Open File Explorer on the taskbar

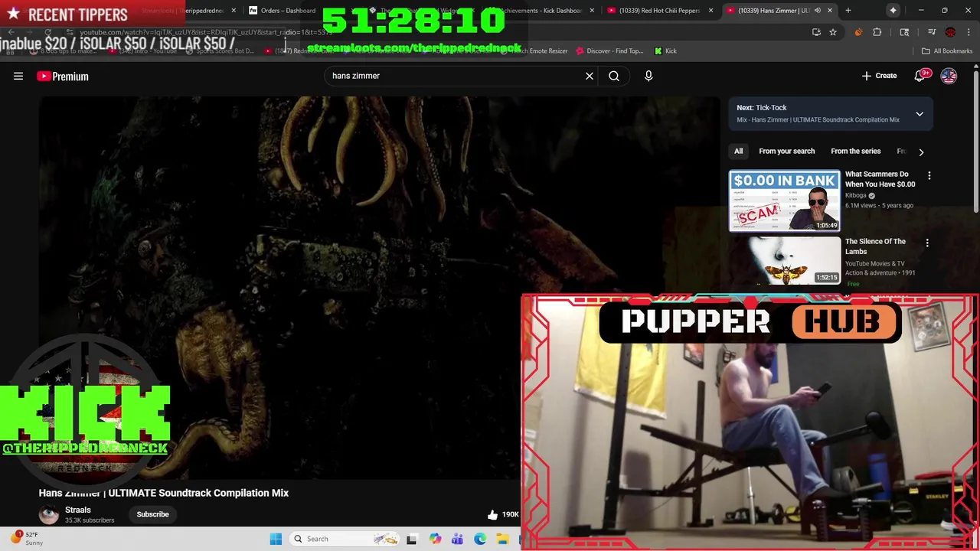point(502,539)
